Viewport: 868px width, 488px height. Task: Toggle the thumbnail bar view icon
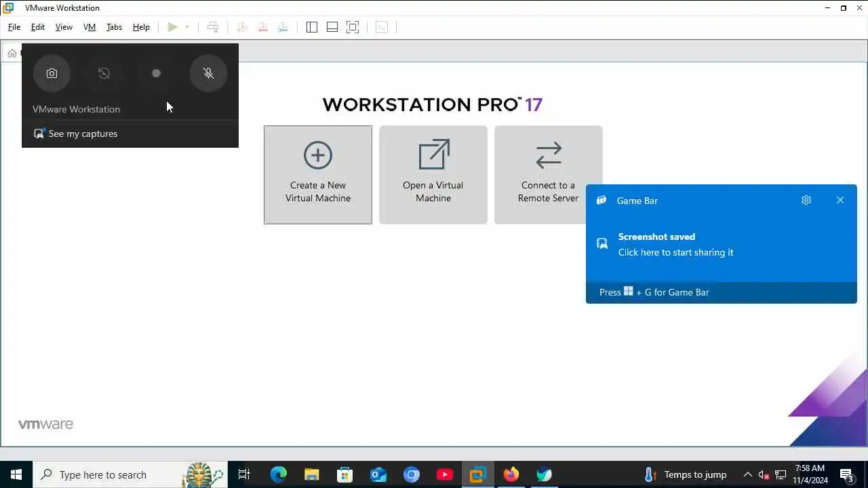pyautogui.click(x=332, y=27)
